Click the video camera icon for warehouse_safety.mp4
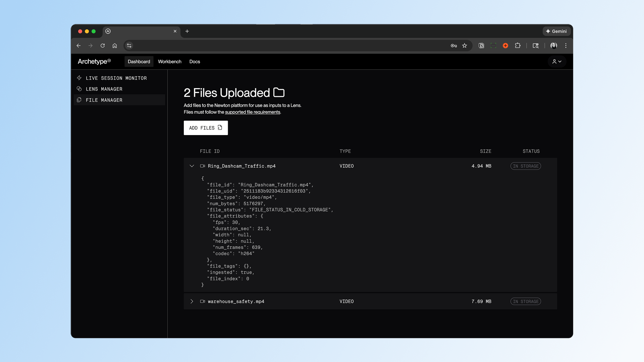644x362 pixels. pos(203,301)
